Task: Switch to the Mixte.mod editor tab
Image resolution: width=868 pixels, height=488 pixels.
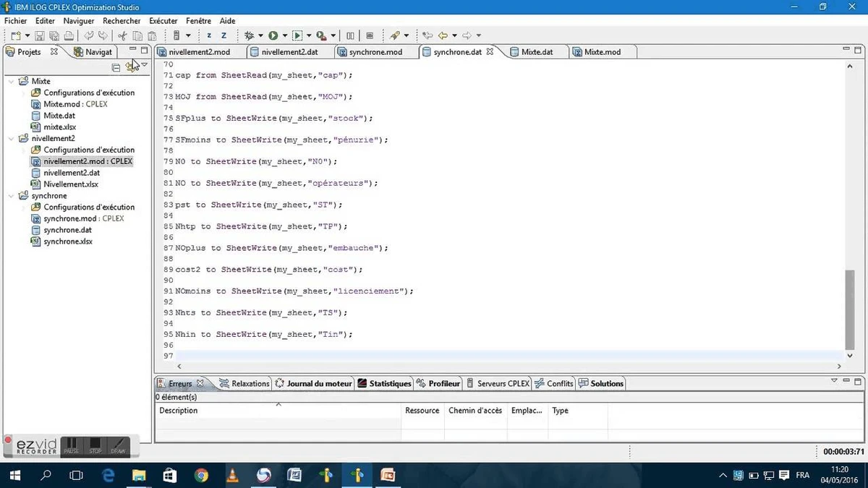Action: (x=603, y=52)
